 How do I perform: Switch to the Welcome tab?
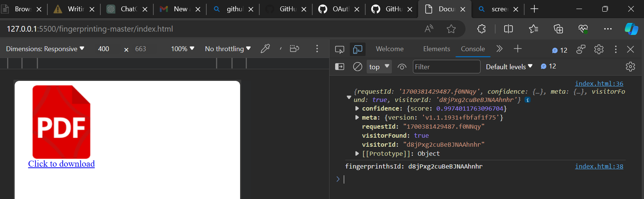[390, 49]
